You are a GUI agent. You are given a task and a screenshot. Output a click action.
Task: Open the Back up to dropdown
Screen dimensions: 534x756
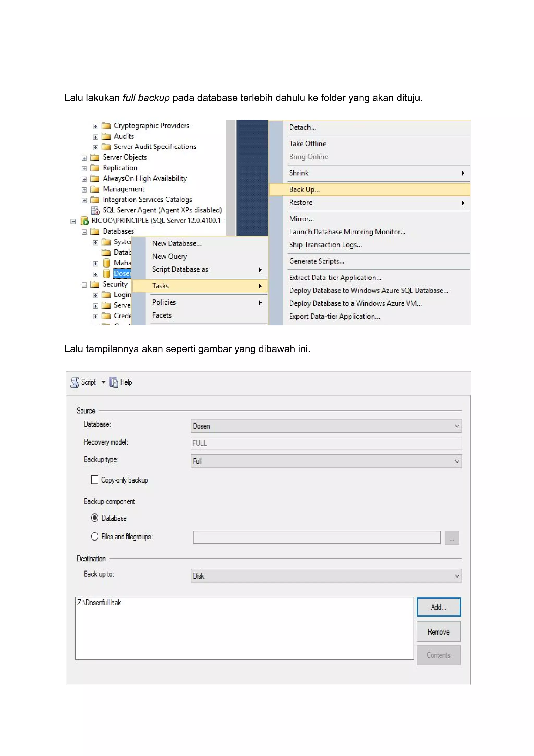(326, 576)
